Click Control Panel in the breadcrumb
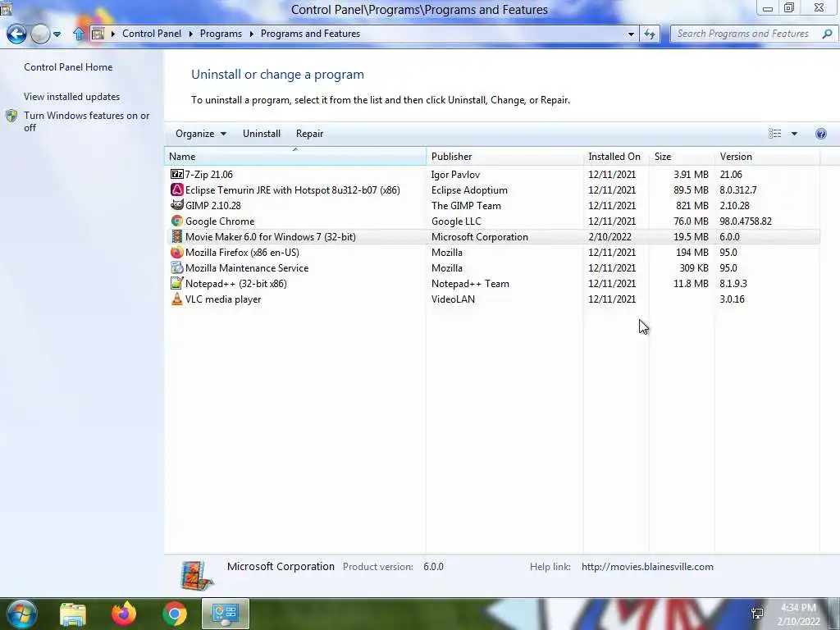 click(152, 33)
